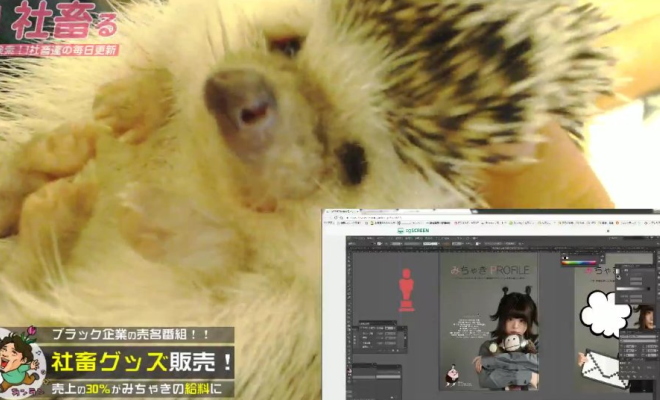Image resolution: width=660 pixels, height=400 pixels.
Task: Click the 社畜グッズ販売！ banner text
Action: click(x=142, y=362)
